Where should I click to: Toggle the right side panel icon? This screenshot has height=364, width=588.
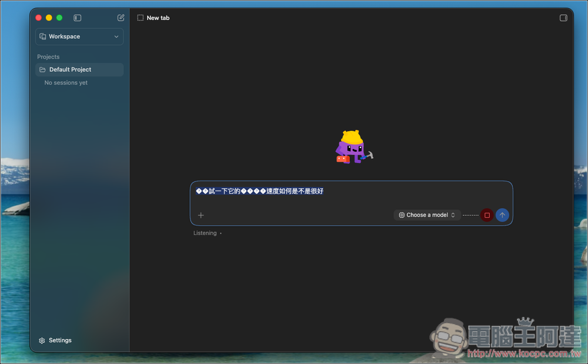tap(563, 18)
